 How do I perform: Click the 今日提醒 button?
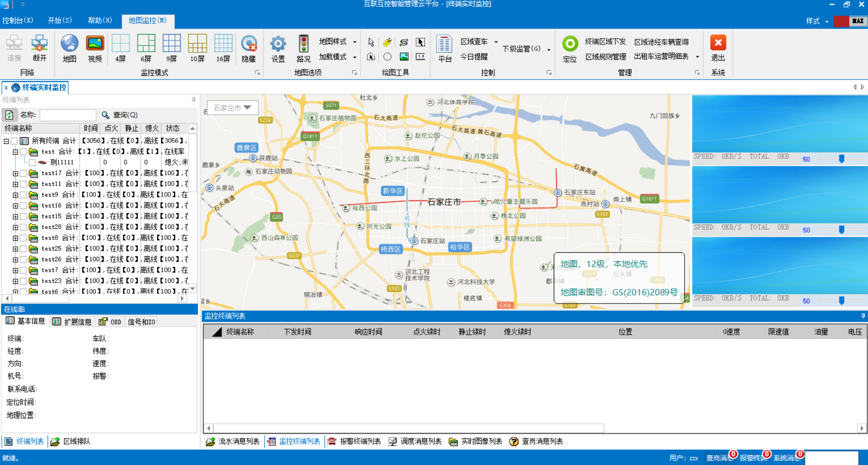(474, 57)
